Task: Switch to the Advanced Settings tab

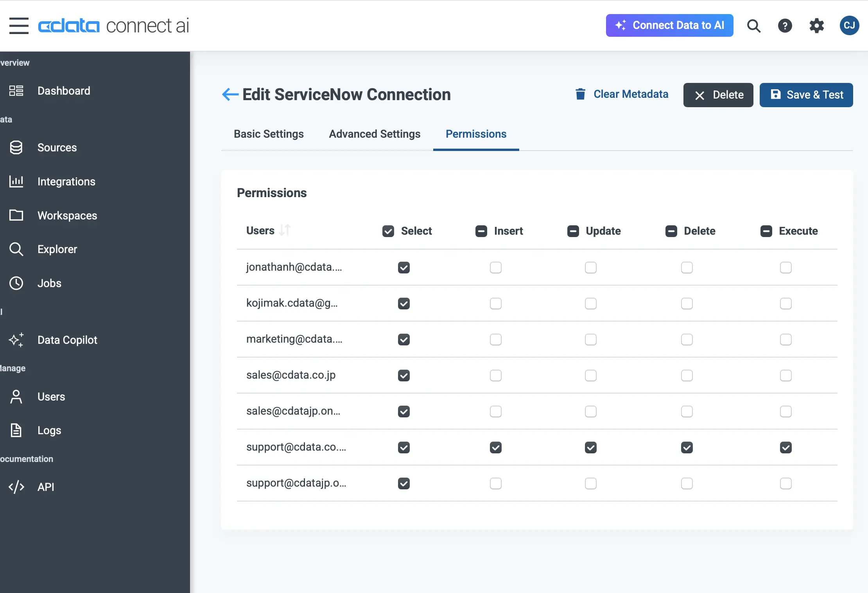Action: (375, 134)
